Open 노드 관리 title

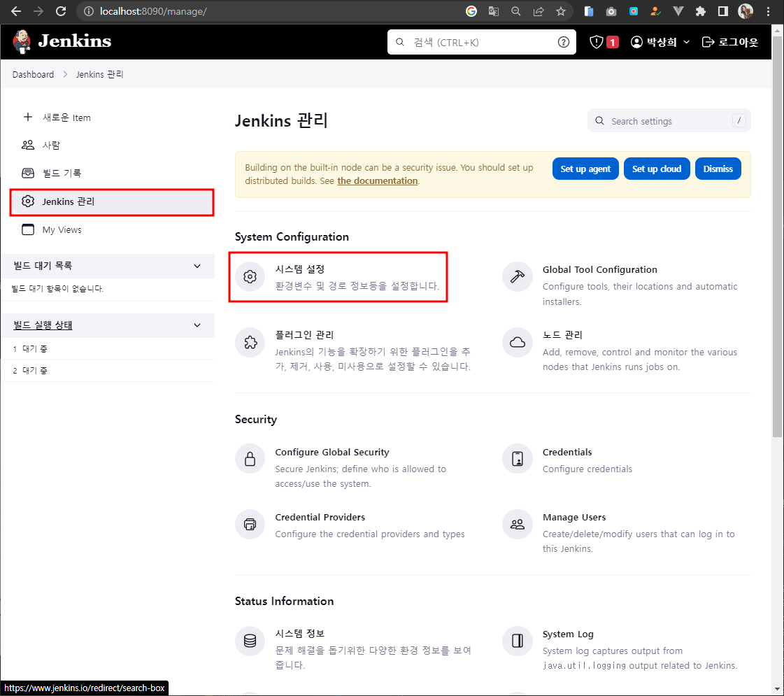pyautogui.click(x=562, y=334)
